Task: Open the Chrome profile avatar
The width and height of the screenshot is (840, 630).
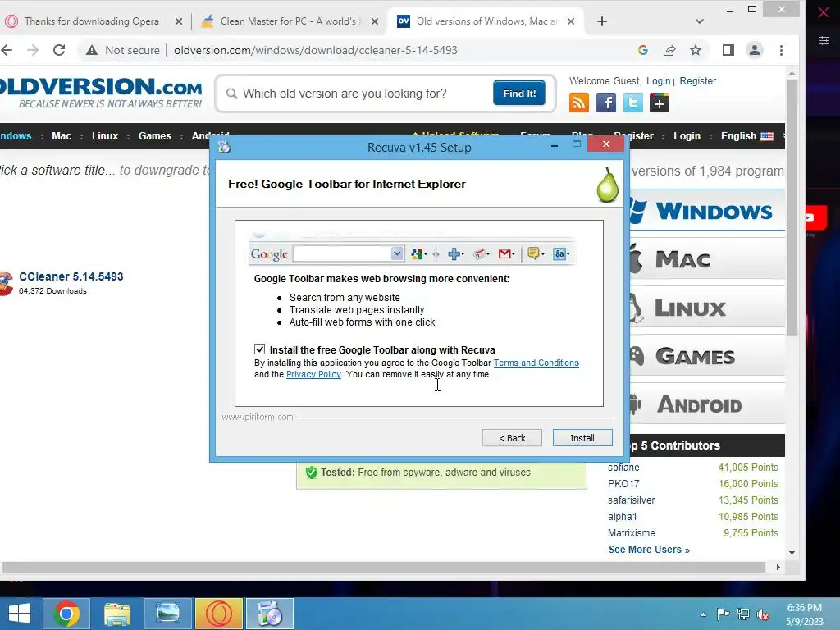Action: tap(755, 50)
